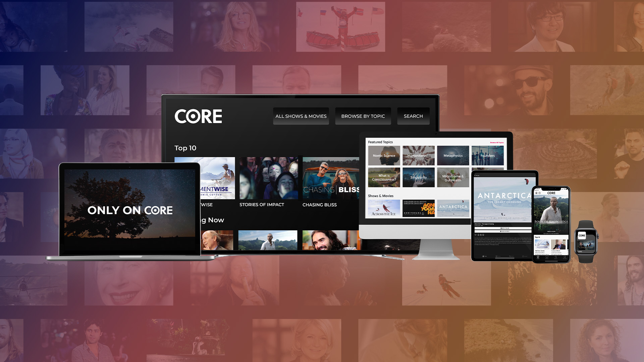Open the Across the Ice movie thumbnail
This screenshot has width=644, height=362.
[384, 208]
